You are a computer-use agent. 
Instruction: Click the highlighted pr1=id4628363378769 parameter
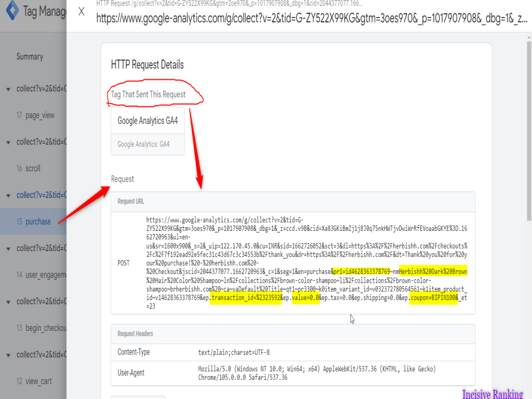pos(361,272)
